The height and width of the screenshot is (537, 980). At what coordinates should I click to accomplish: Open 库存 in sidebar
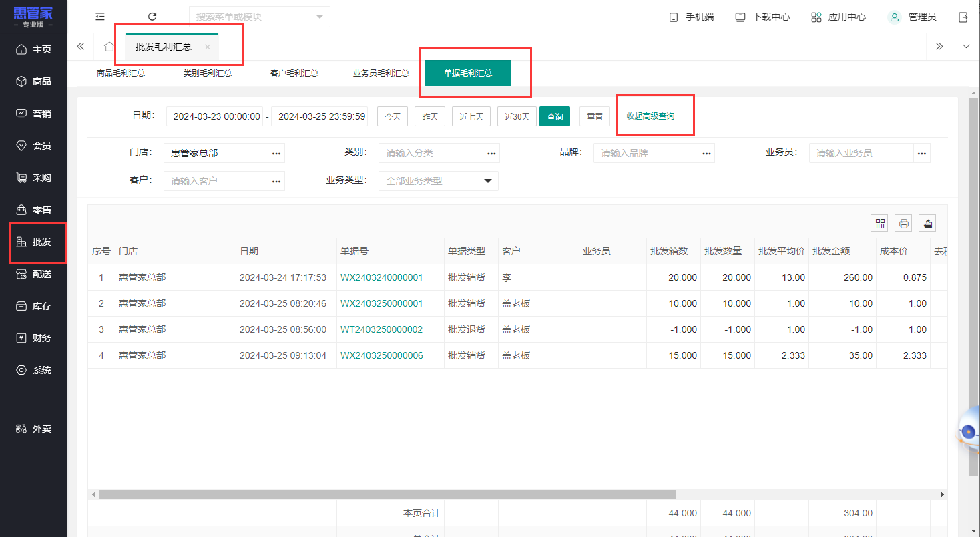pyautogui.click(x=33, y=306)
